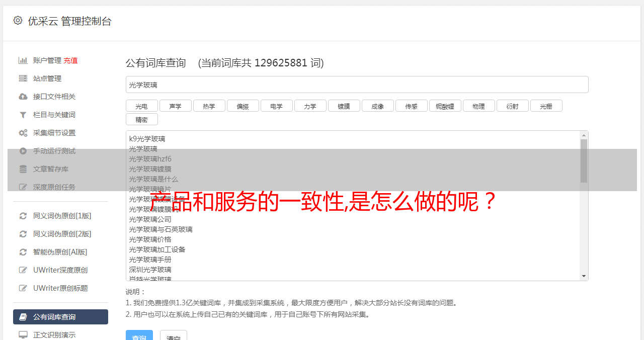644x340 pixels.
Task: Select the 栏目与关键词 filter icon
Action: tap(23, 115)
